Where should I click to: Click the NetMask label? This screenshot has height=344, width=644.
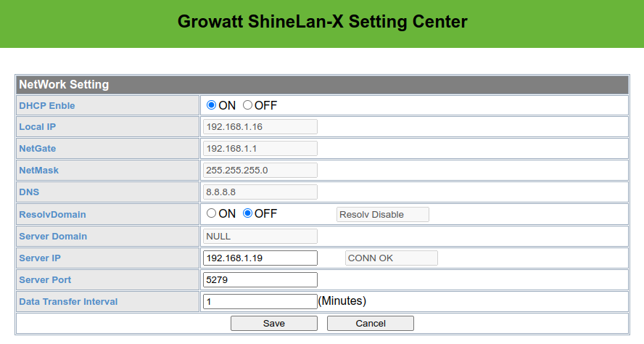pyautogui.click(x=39, y=170)
